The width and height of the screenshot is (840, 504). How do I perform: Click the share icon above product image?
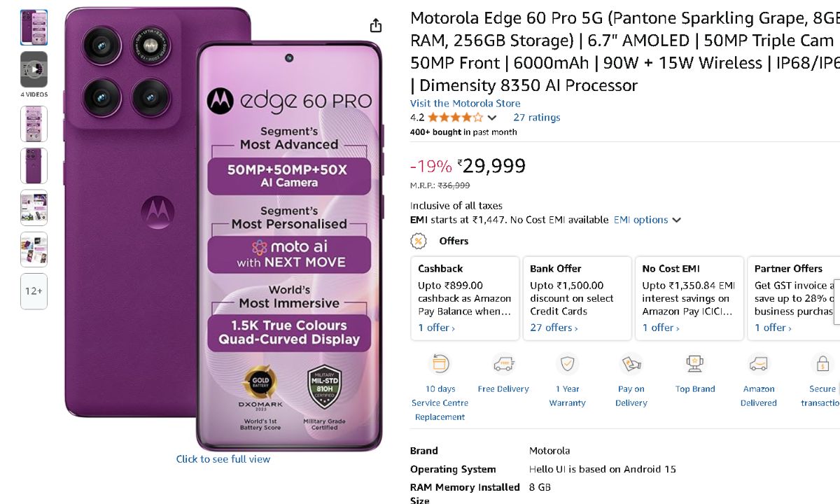point(376,26)
